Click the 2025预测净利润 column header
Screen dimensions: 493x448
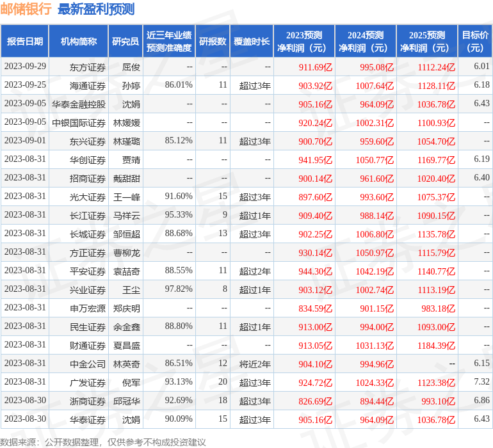coord(427,41)
